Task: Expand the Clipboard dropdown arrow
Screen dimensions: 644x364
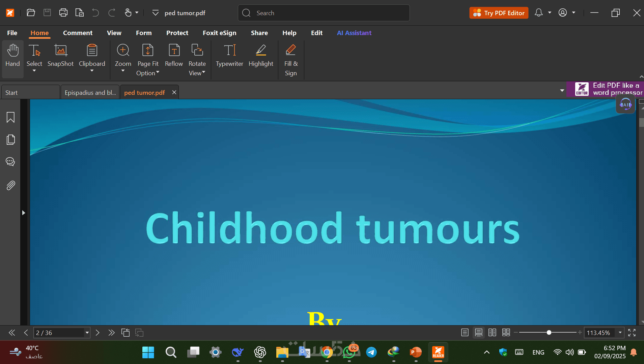Action: tap(92, 71)
